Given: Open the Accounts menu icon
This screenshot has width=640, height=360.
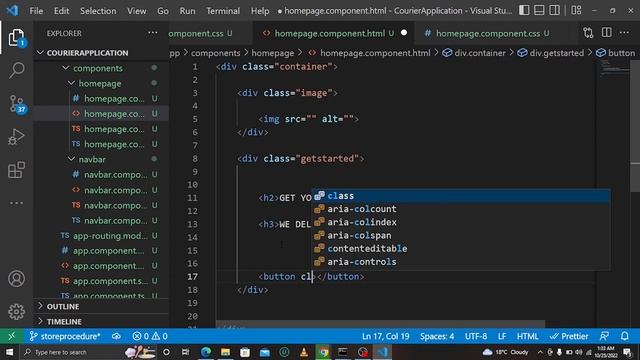Looking at the screenshot, I should point(16,279).
